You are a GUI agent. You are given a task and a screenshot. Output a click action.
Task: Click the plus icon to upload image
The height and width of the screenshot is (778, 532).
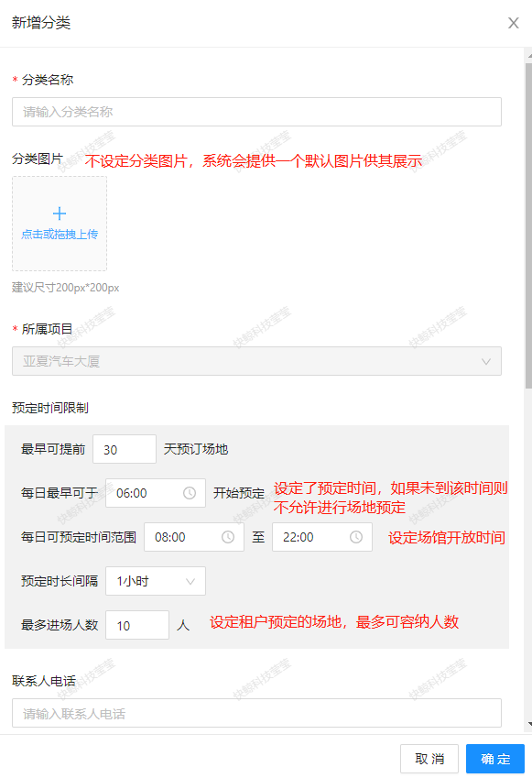60,214
